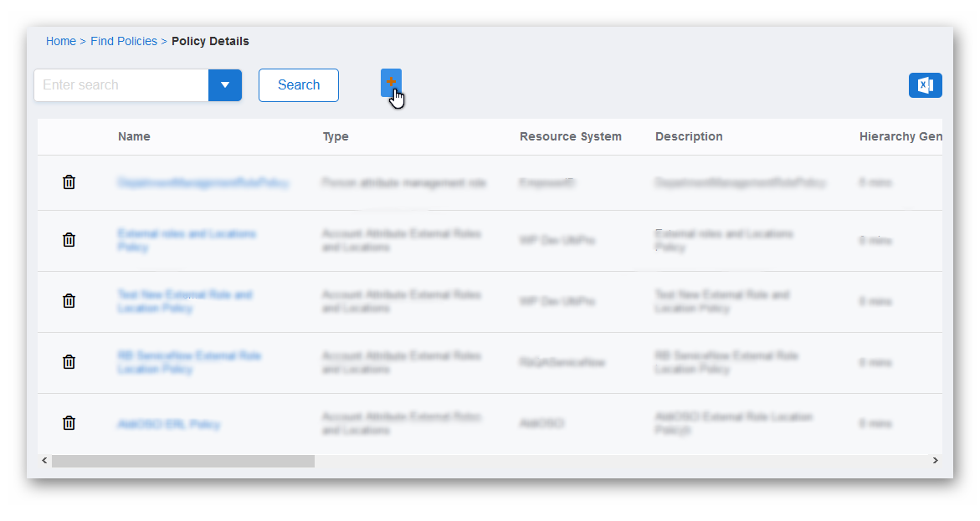Navigate to Home via the breadcrumb
The image size is (980, 521).
point(60,41)
